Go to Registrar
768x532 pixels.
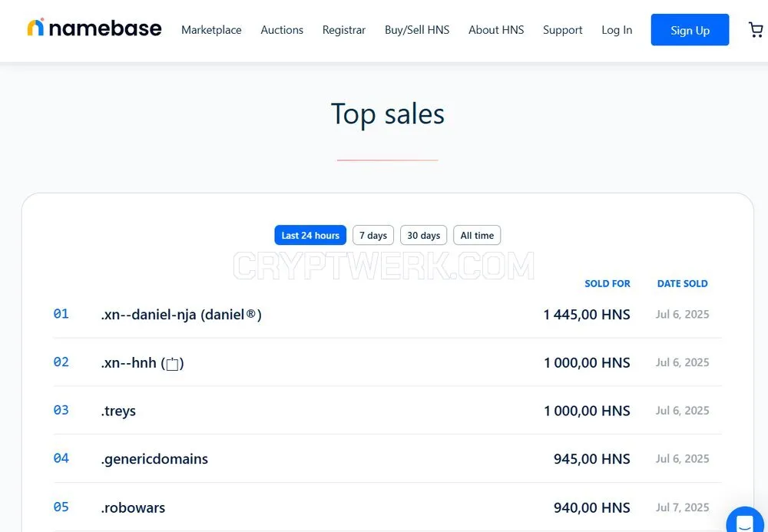344,30
